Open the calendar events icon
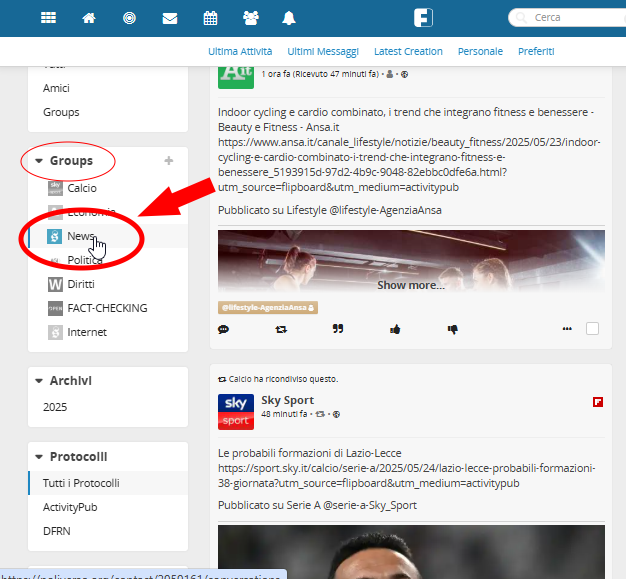This screenshot has height=579, width=626. tap(210, 18)
